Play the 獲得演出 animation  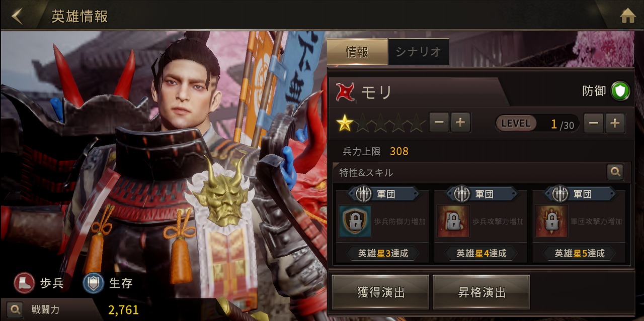380,292
